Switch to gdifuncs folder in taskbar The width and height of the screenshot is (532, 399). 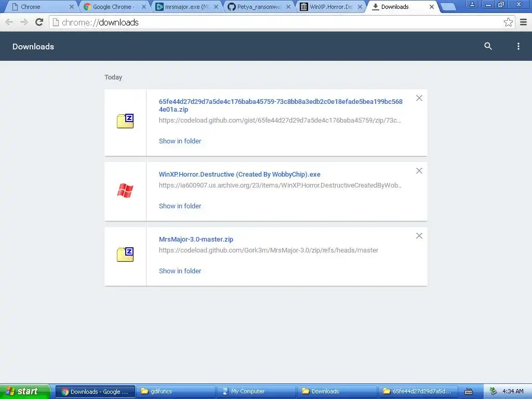pyautogui.click(x=176, y=391)
